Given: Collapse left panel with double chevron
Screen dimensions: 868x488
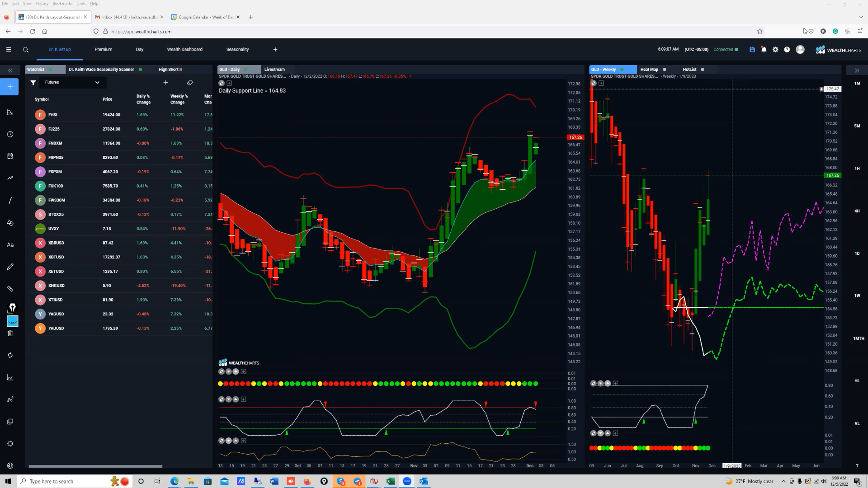Looking at the screenshot, I should tap(10, 70).
